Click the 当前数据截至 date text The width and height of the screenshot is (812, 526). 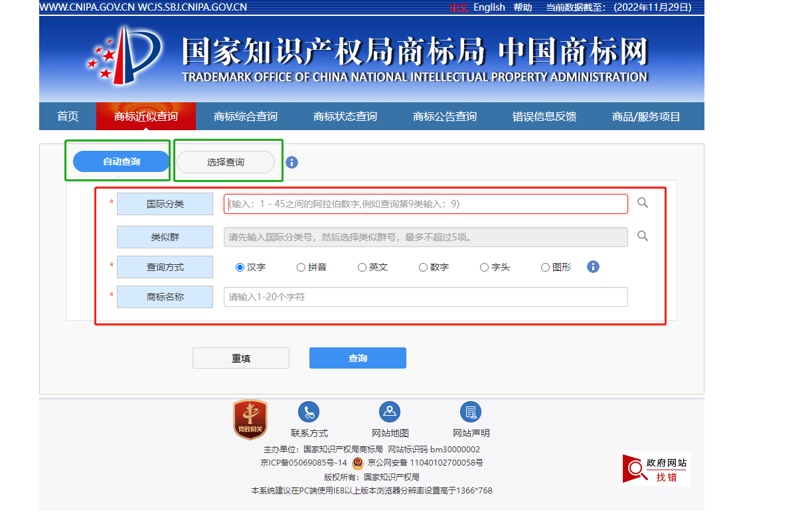click(619, 7)
